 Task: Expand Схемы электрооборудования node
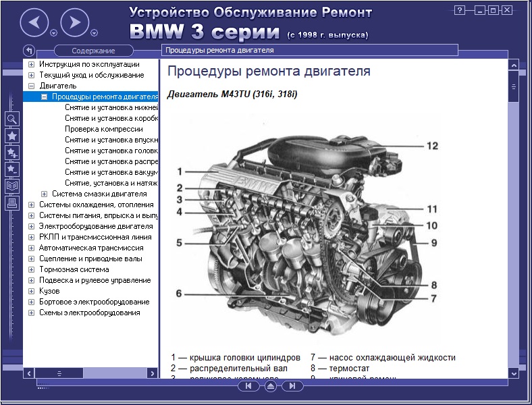[x=31, y=313]
